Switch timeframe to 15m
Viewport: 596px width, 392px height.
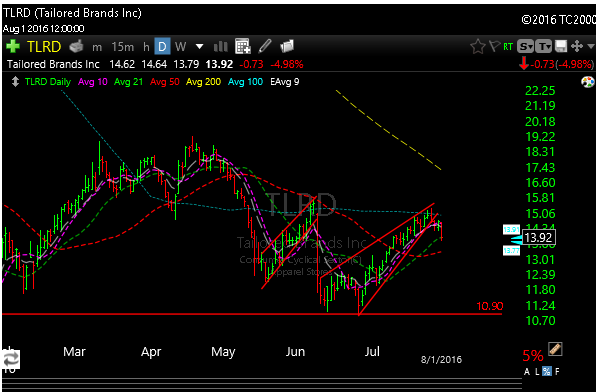point(122,47)
